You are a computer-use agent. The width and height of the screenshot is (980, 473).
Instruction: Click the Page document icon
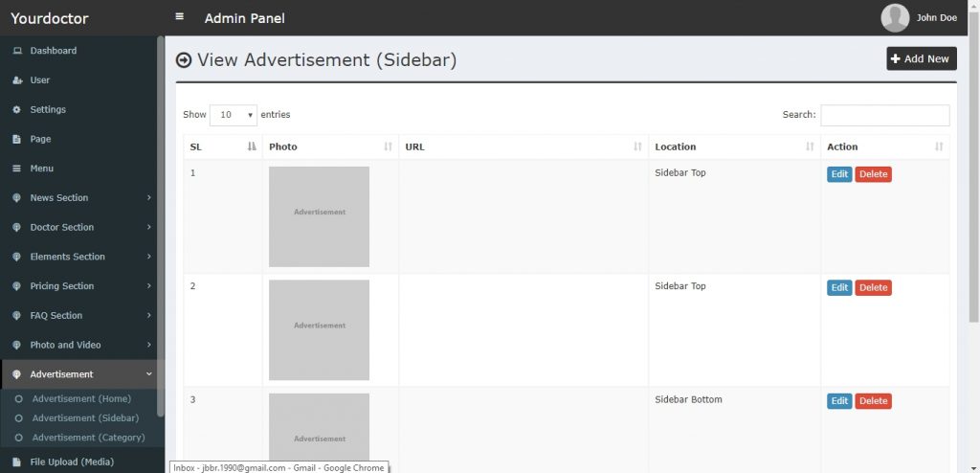click(17, 139)
